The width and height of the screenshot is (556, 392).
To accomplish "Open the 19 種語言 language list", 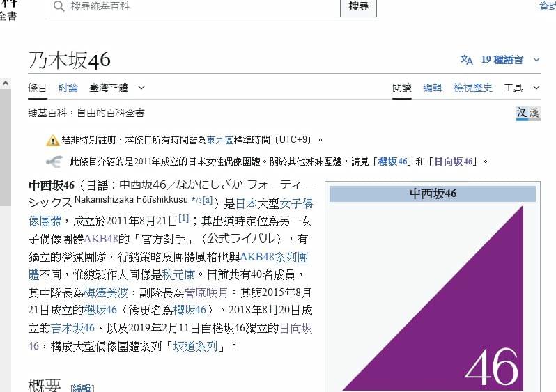I will pyautogui.click(x=502, y=60).
